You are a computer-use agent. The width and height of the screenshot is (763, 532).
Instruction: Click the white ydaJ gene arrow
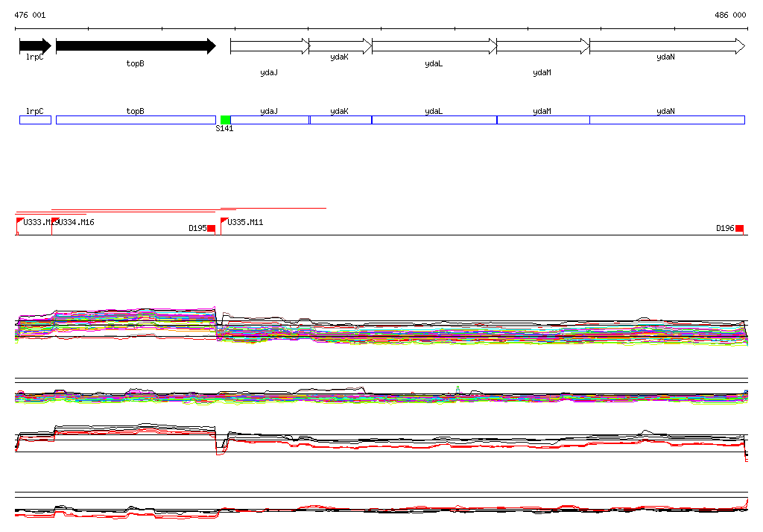270,46
